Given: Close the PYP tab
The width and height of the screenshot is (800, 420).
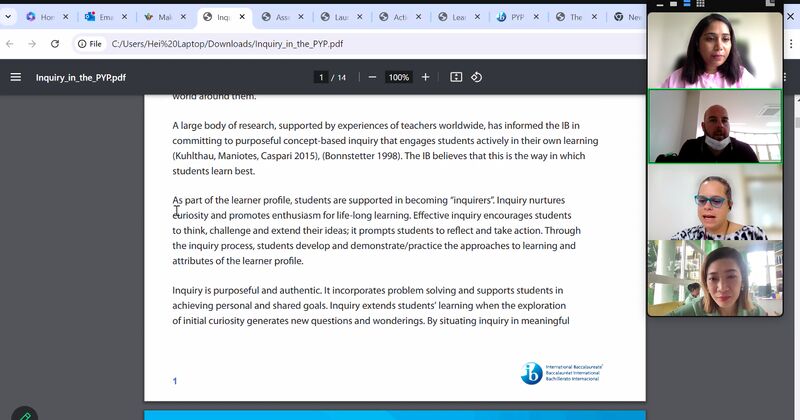Looking at the screenshot, I should [x=536, y=17].
